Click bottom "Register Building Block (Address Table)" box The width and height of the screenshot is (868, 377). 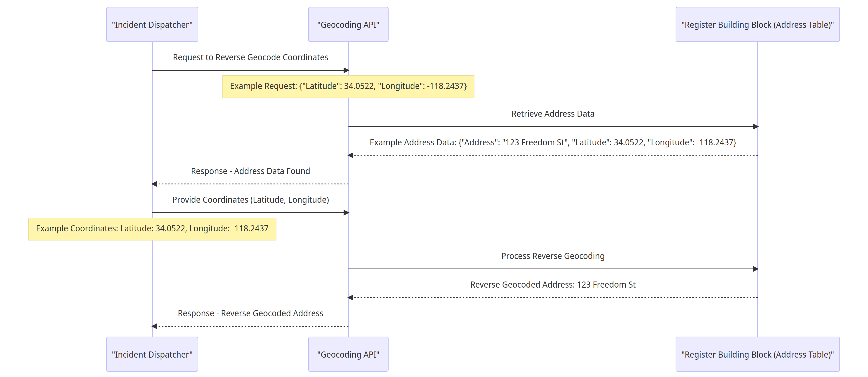point(757,354)
